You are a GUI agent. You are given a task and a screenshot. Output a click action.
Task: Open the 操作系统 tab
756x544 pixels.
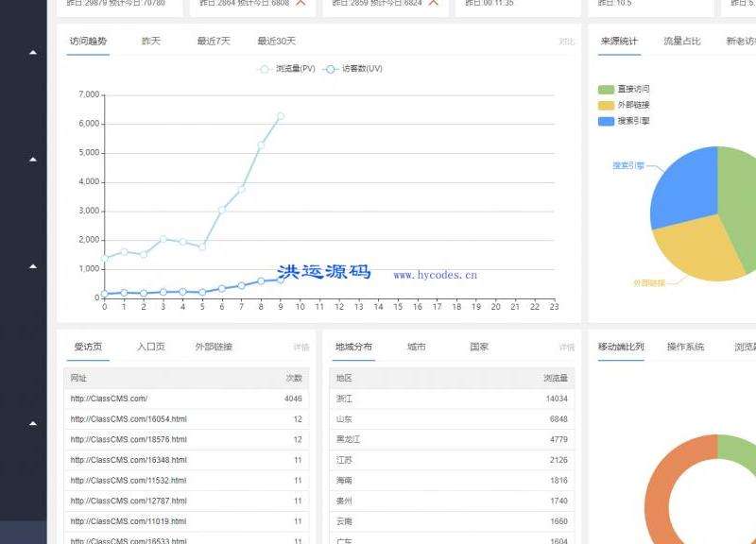[x=685, y=347]
